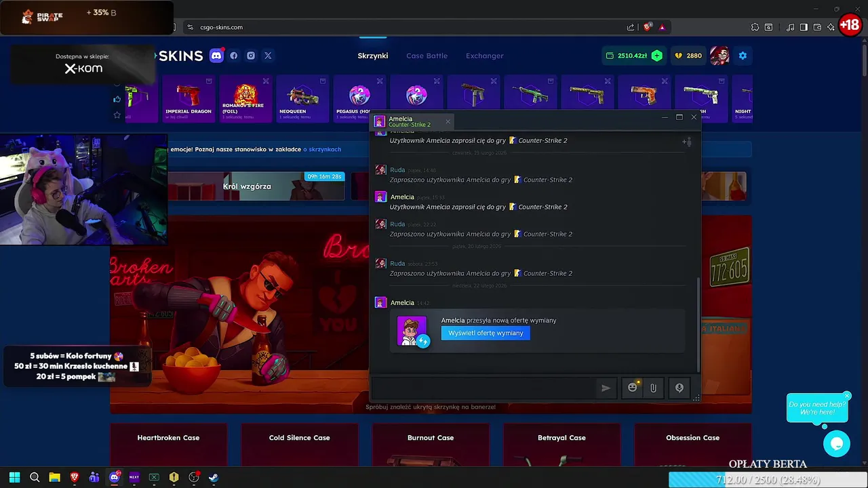Open the X (Twitter) icon in header
The height and width of the screenshot is (488, 868).
pos(268,56)
